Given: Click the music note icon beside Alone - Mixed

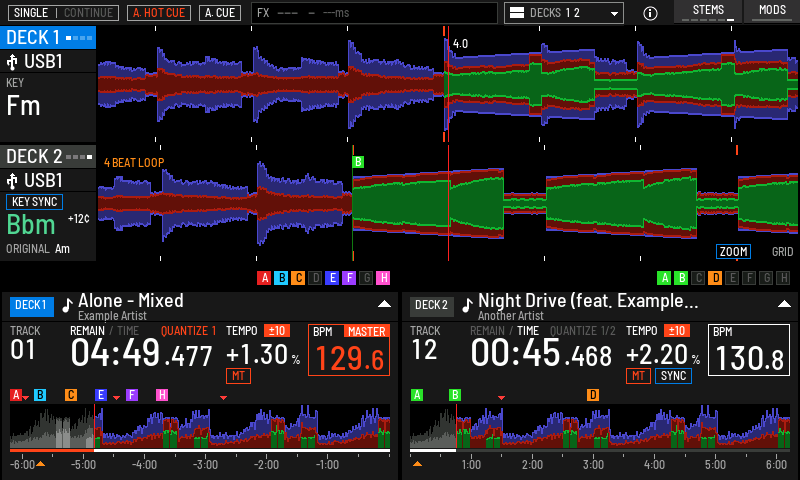Looking at the screenshot, I should coord(67,305).
